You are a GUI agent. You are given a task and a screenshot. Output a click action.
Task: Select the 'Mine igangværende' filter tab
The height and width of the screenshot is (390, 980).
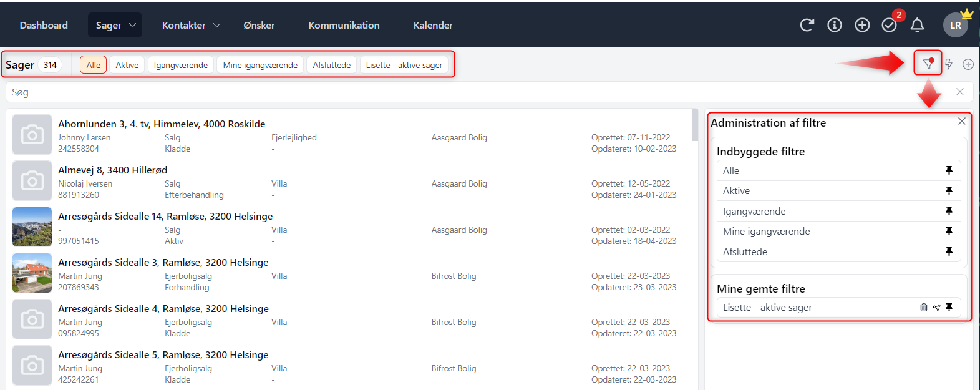(x=260, y=65)
